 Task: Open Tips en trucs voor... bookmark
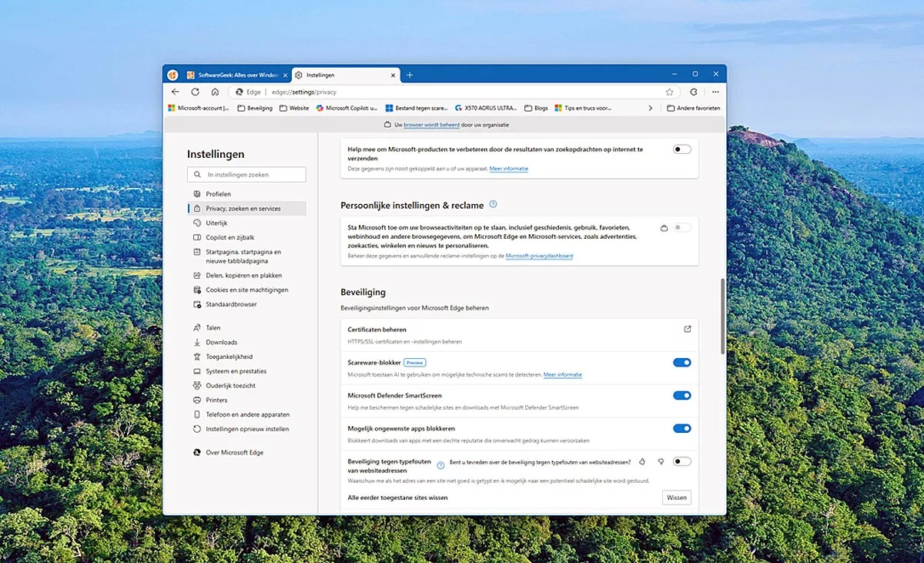point(583,108)
